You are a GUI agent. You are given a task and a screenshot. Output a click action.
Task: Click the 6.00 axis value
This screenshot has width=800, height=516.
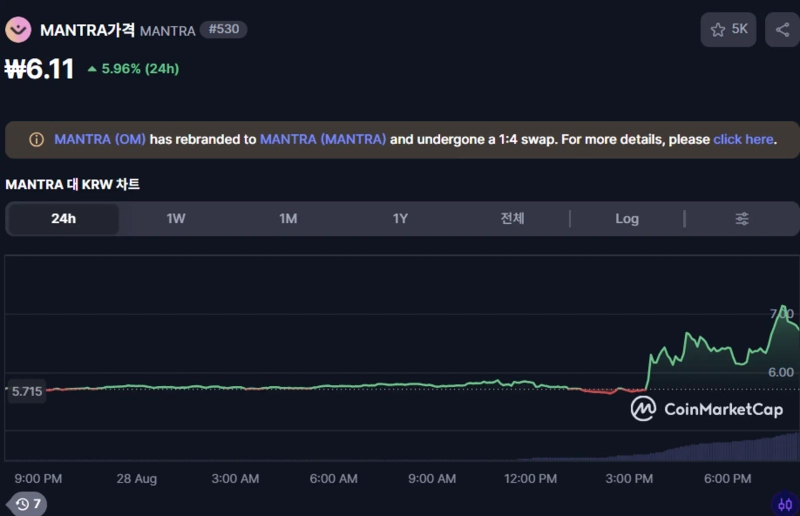pyautogui.click(x=781, y=372)
